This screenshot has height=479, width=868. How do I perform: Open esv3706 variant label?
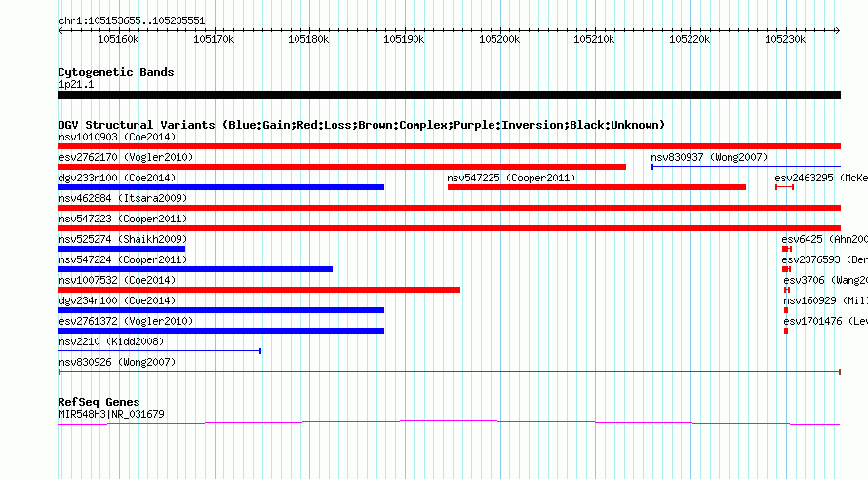click(x=826, y=280)
